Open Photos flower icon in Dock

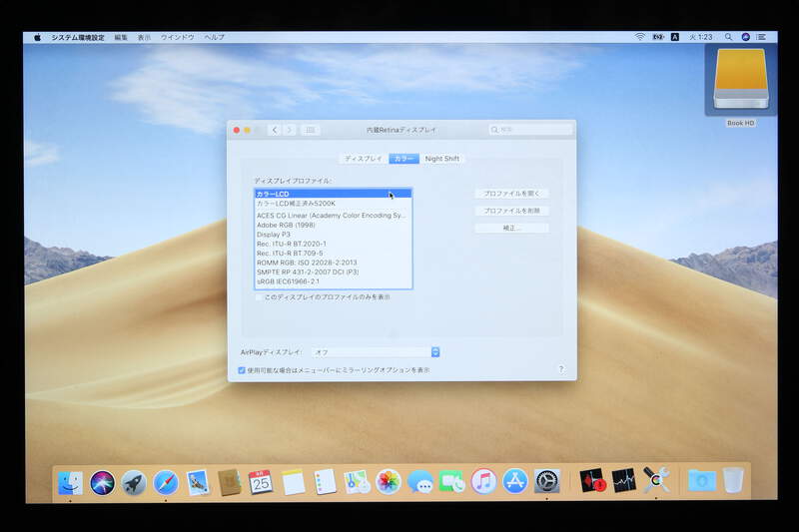coord(389,482)
